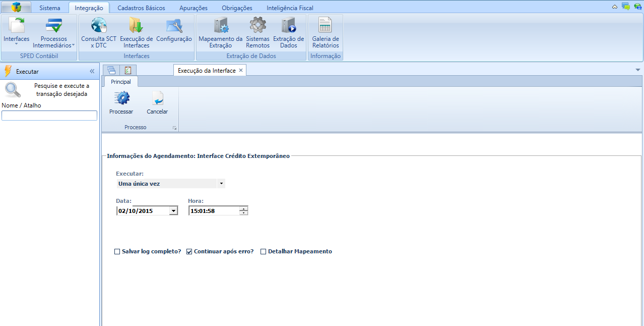Screen dimensions: 644x326
Task: Open the Configuração wrench icon
Action: [x=174, y=25]
